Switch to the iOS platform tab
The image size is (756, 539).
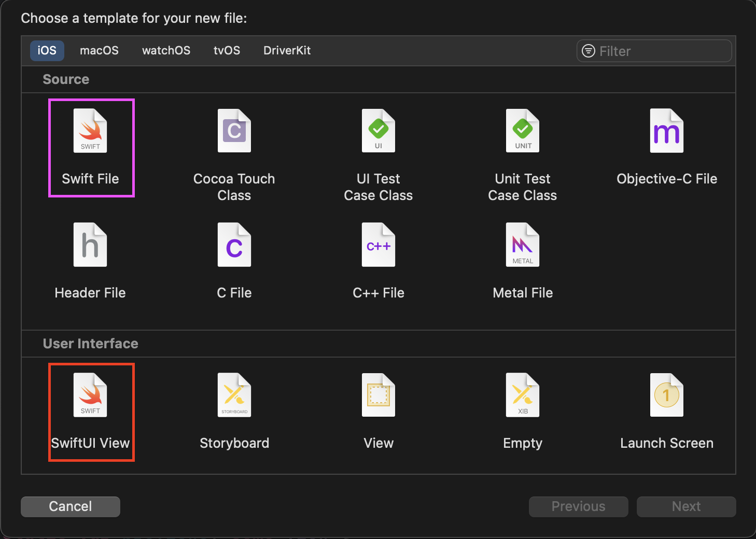coord(47,51)
